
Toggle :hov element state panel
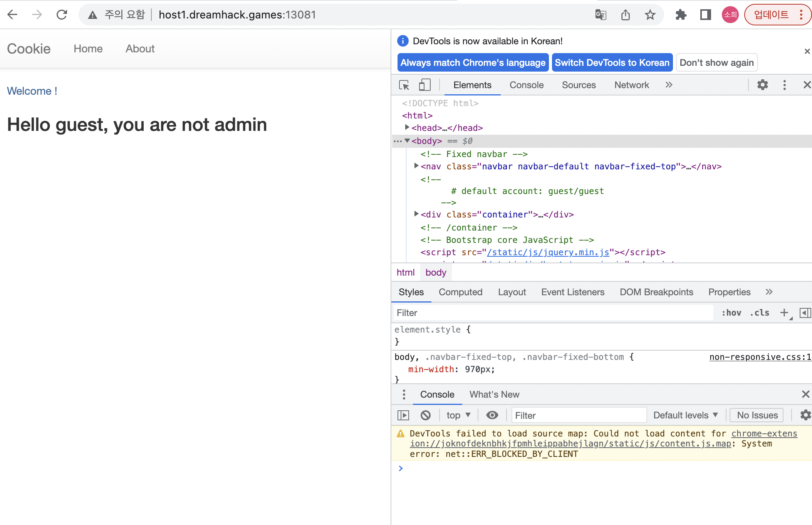point(731,313)
